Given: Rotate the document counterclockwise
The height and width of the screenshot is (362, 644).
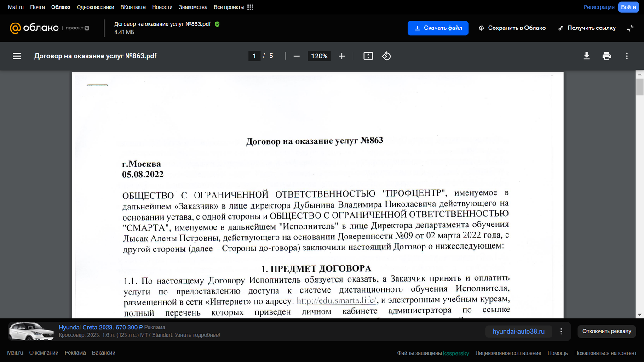Looking at the screenshot, I should [x=386, y=56].
